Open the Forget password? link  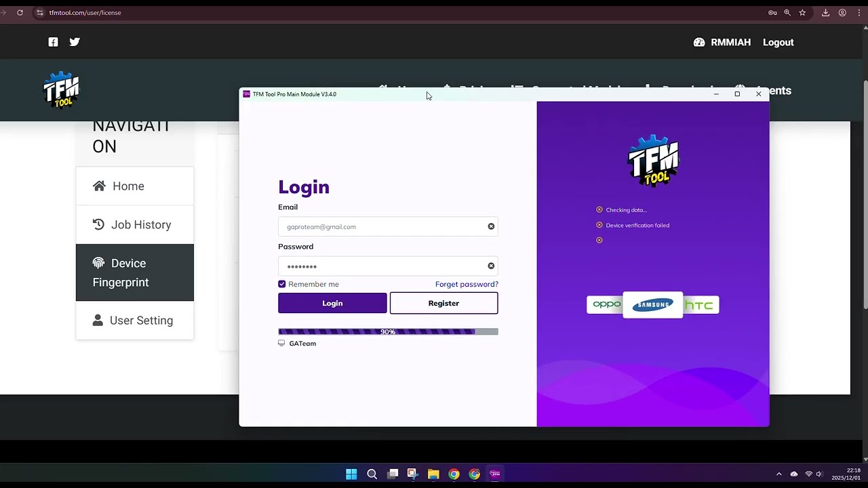[x=467, y=284]
